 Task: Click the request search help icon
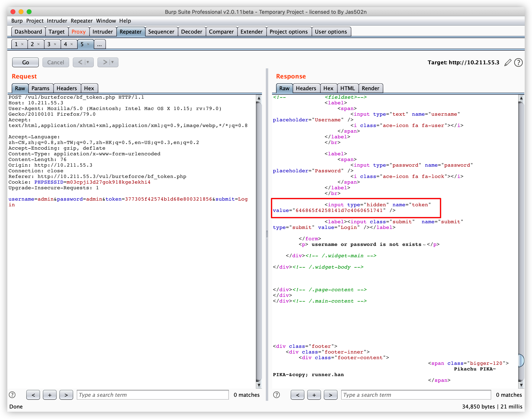12,395
